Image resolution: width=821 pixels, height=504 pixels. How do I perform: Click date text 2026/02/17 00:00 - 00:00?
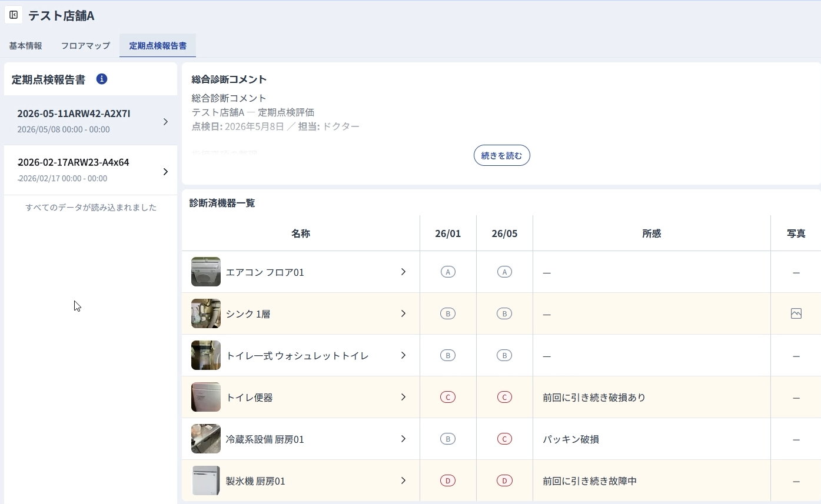pyautogui.click(x=63, y=178)
